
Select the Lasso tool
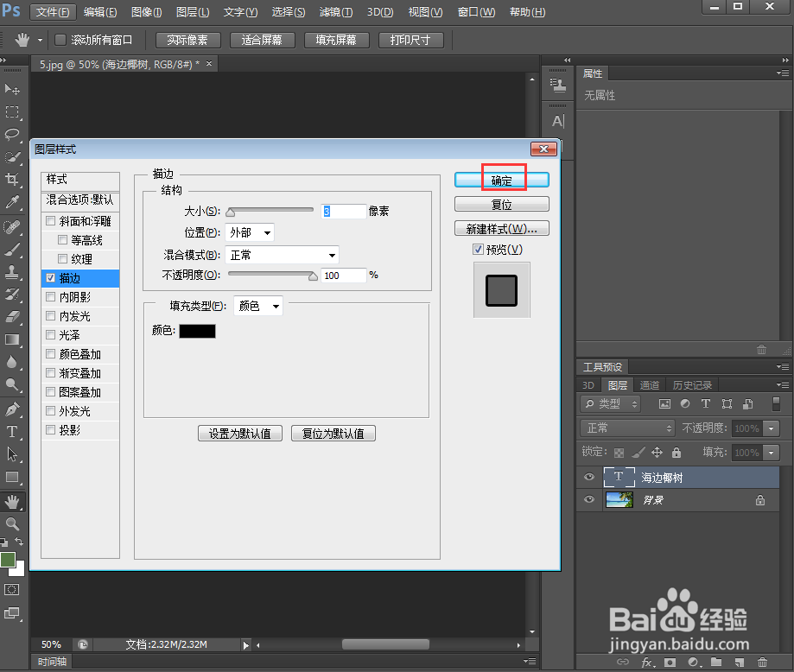pos(12,134)
